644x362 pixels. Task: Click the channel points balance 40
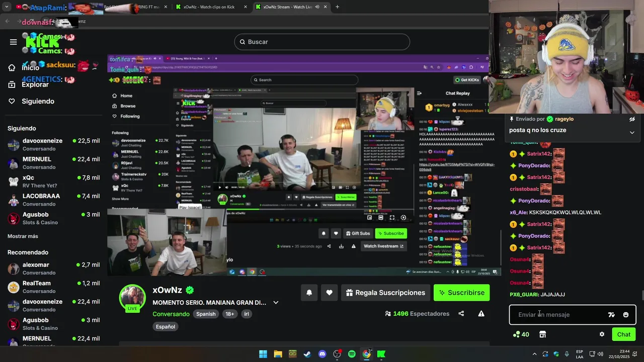pyautogui.click(x=521, y=334)
